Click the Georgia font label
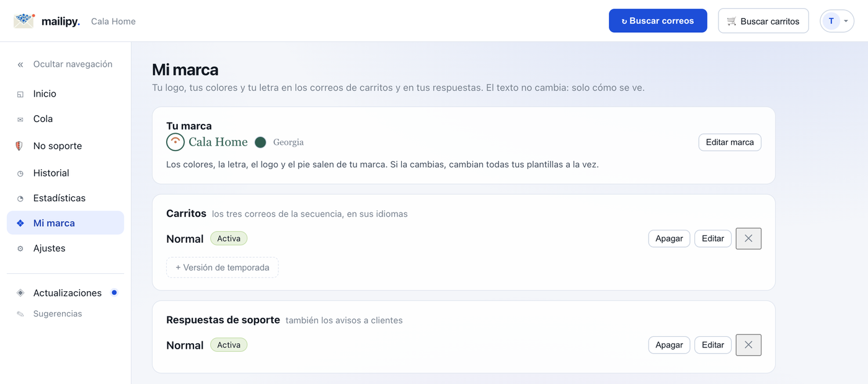Screen dimensions: 868x384 [x=288, y=142]
